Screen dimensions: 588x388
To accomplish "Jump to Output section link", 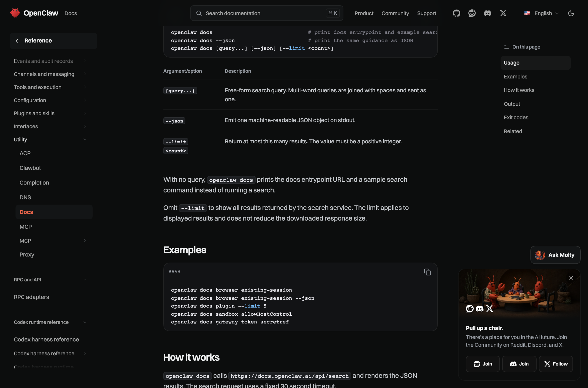I will point(512,104).
